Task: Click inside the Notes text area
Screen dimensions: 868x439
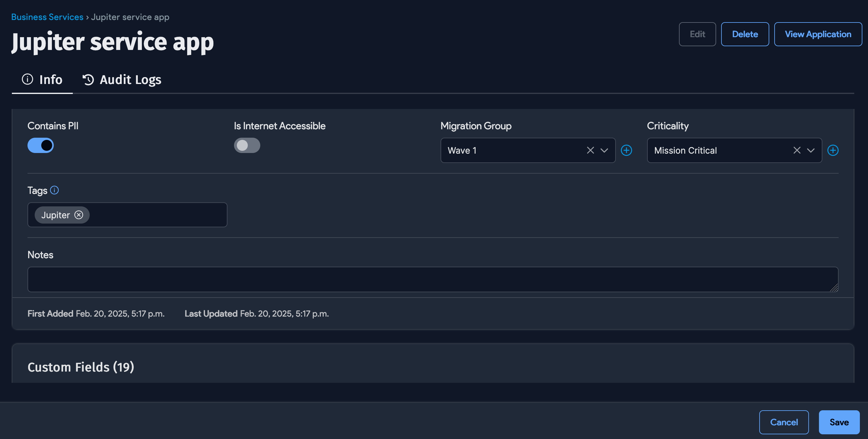Action: (433, 279)
